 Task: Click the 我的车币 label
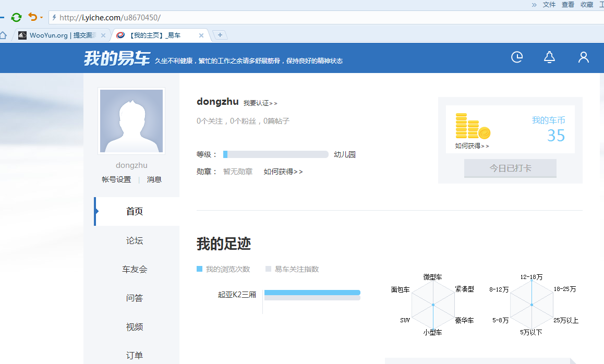[549, 120]
